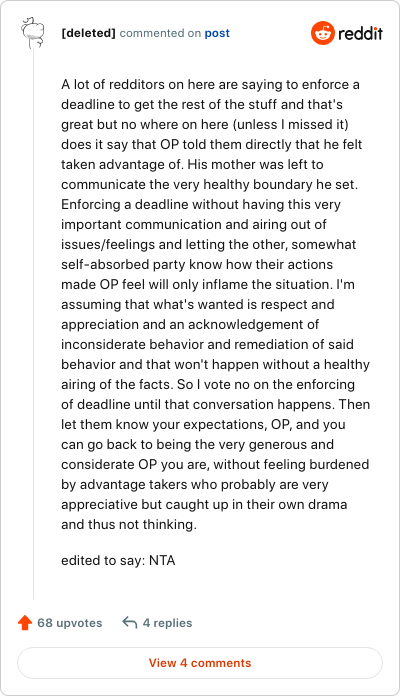Open the Reddit logo icon
Screen dimensions: 400x696
(322, 33)
